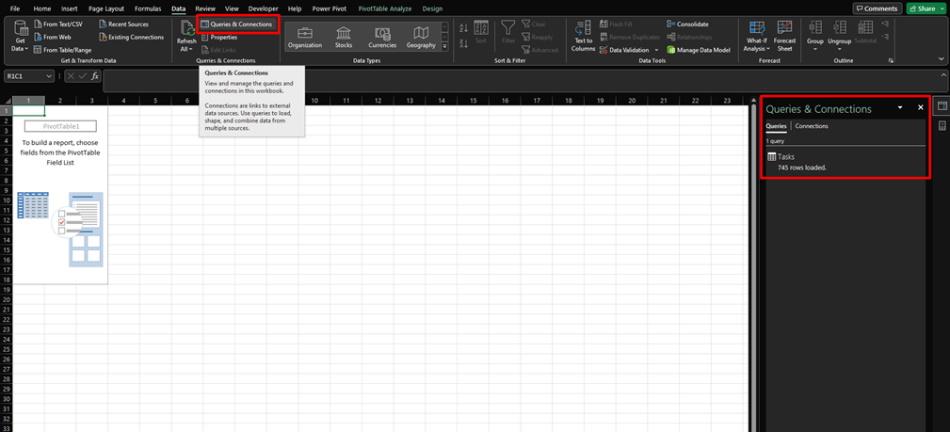Select the Organization data type
The height and width of the screenshot is (432, 950).
[305, 38]
